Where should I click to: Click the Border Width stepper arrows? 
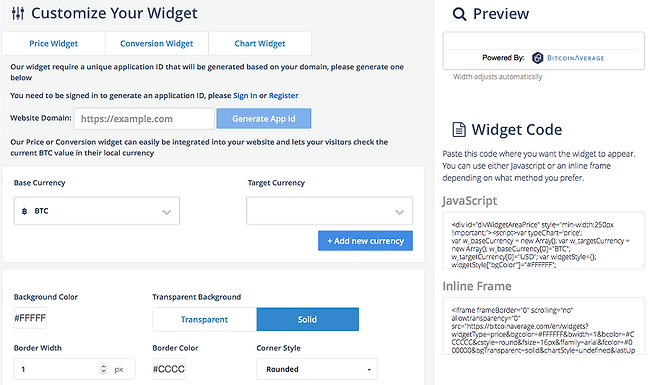[x=103, y=369]
